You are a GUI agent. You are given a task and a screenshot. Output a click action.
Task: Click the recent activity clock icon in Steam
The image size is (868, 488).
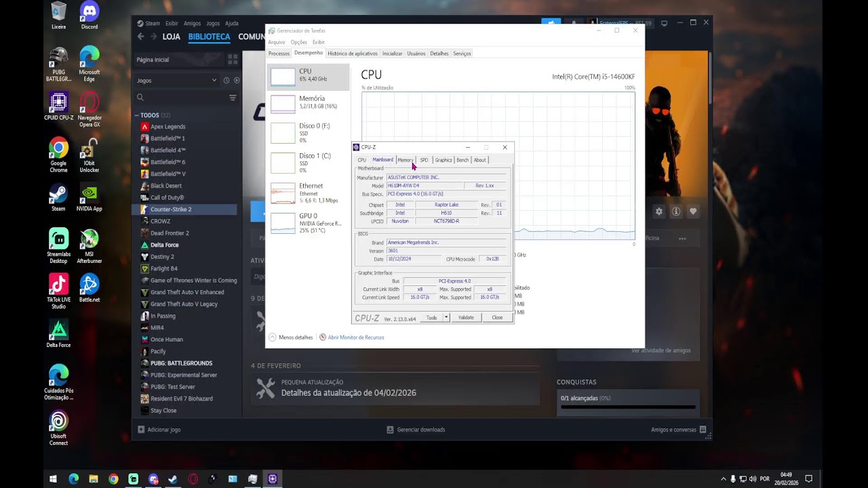pos(226,80)
